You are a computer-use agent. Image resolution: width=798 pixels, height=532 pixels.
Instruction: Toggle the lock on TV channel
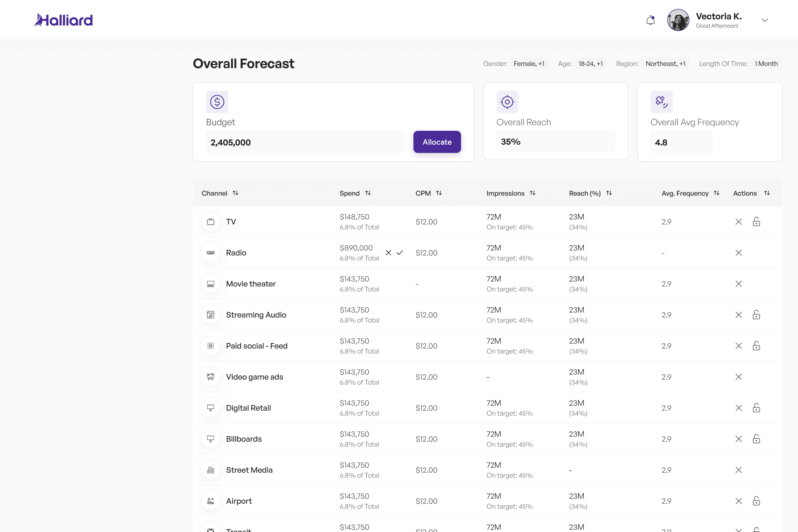pos(756,222)
